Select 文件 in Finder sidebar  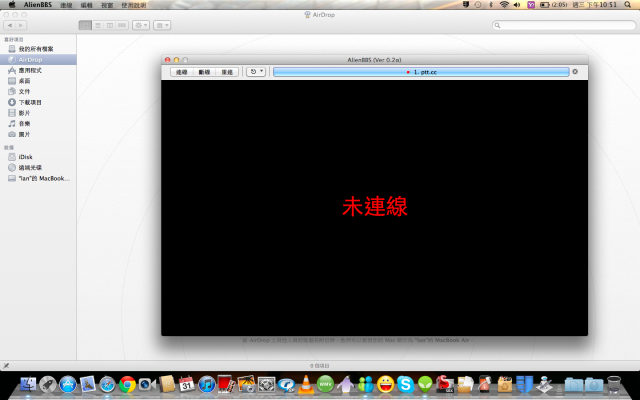click(38, 91)
